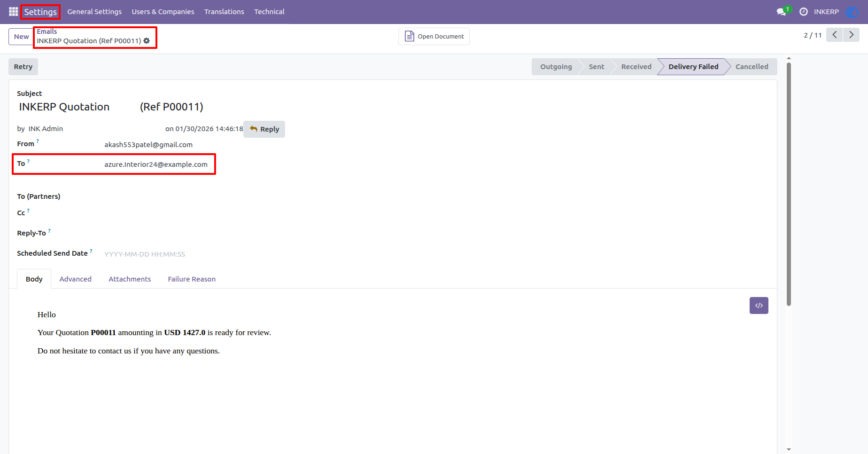This screenshot has width=868, height=454.
Task: Open the activities clock icon
Action: [x=804, y=12]
